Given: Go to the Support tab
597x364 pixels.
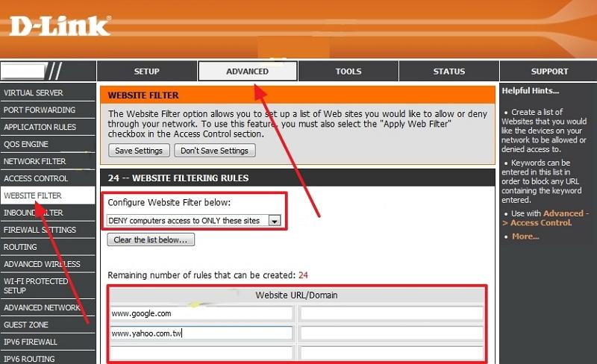Looking at the screenshot, I should tap(548, 72).
